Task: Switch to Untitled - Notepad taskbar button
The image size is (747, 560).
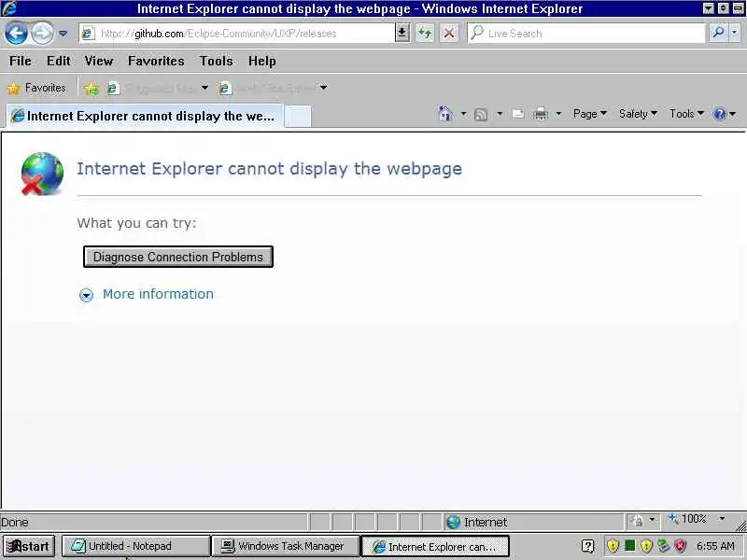Action: [x=135, y=546]
